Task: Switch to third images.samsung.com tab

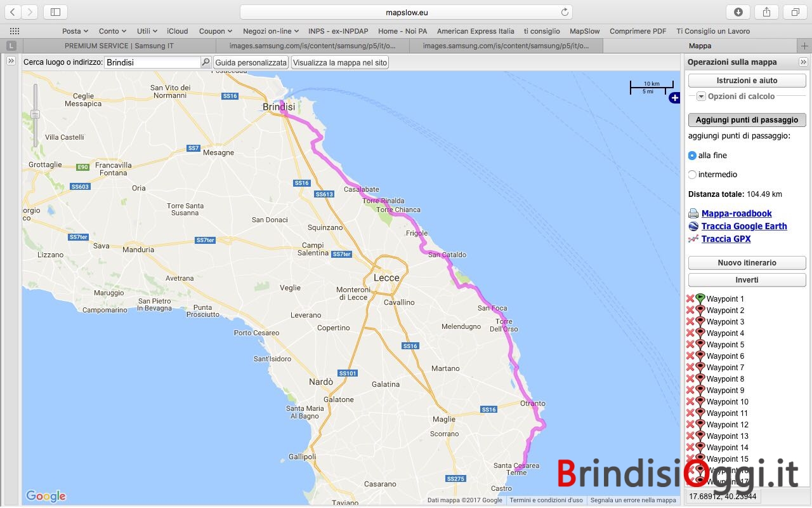Action: click(506, 46)
